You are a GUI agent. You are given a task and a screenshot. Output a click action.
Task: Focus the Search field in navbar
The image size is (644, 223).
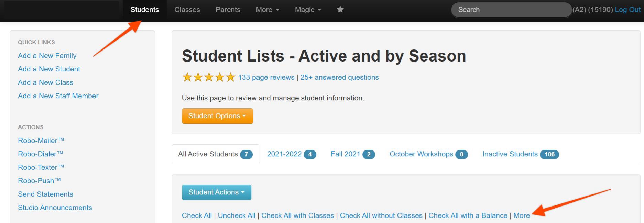(511, 10)
